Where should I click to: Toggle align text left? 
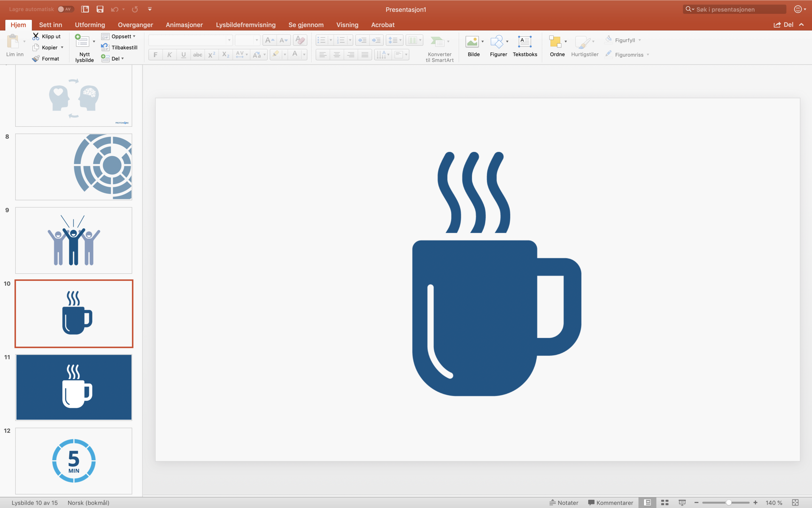pyautogui.click(x=323, y=54)
